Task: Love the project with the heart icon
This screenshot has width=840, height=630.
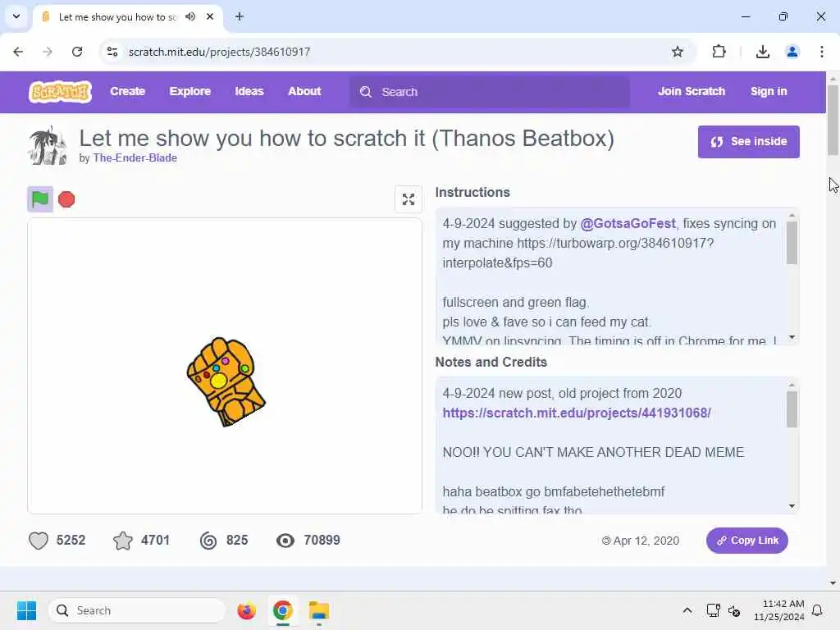Action: (x=38, y=541)
